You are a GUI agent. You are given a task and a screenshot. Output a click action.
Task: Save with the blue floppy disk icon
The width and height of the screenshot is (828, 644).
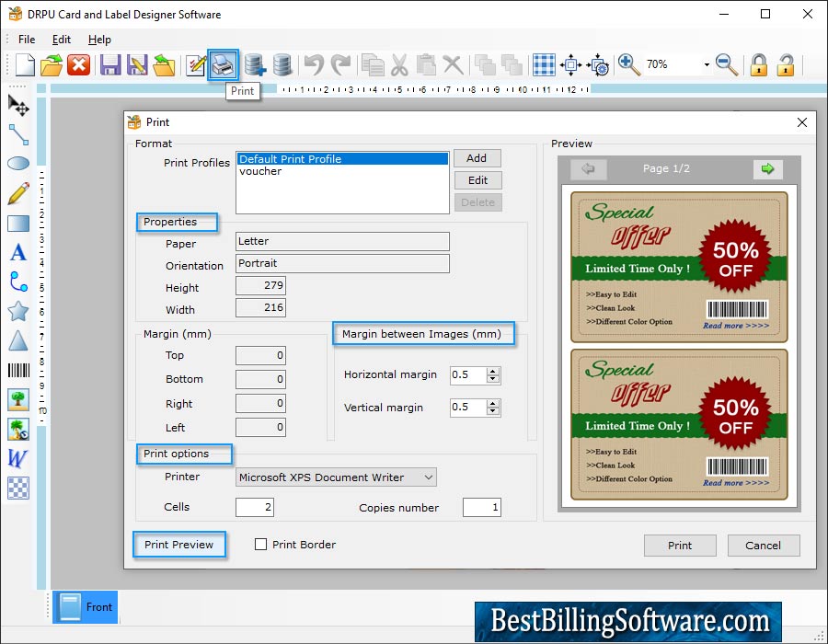pyautogui.click(x=110, y=65)
